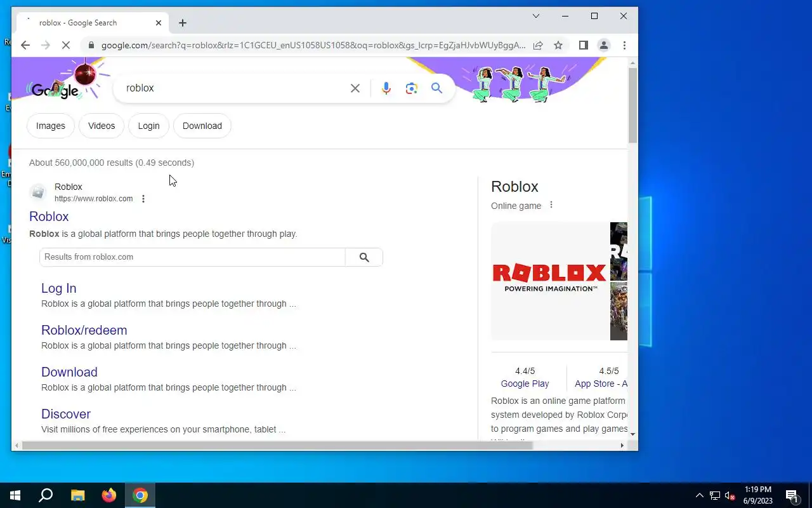Open a new Chrome tab

point(183,23)
